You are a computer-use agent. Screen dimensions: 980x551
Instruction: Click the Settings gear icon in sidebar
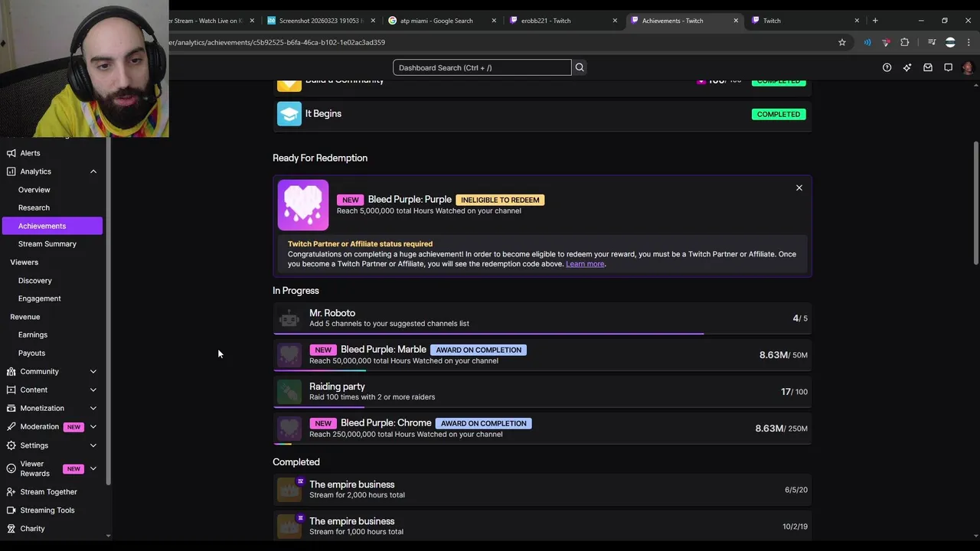11,445
